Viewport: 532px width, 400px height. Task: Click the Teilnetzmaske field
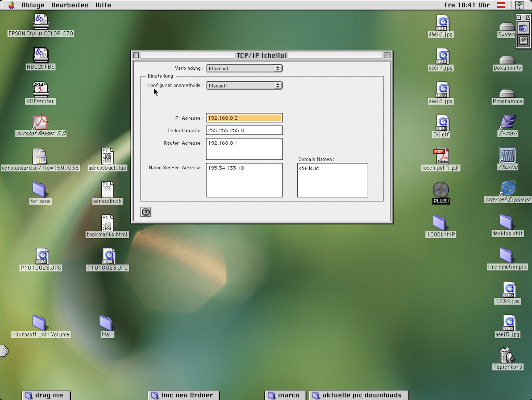244,130
